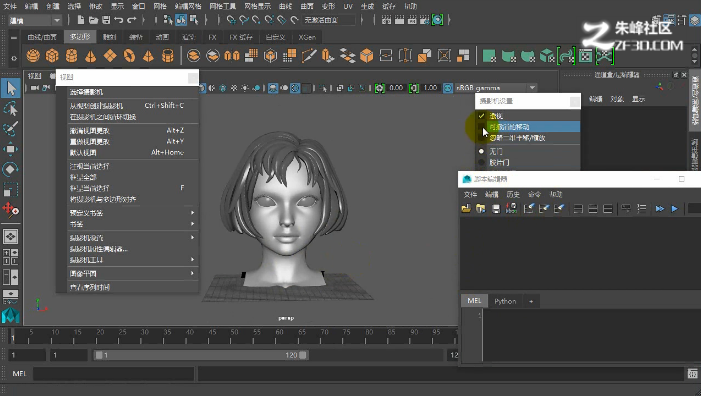Click frame 50 on the timeline

(234, 336)
